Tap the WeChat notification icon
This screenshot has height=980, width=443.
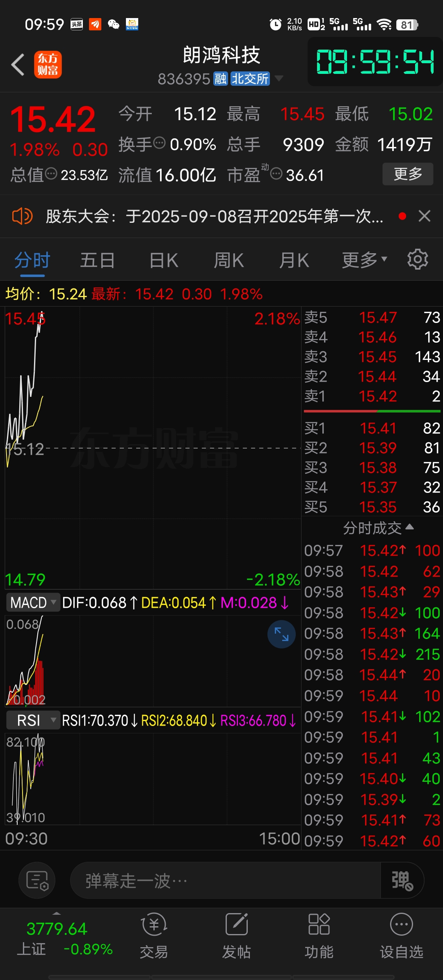click(114, 25)
